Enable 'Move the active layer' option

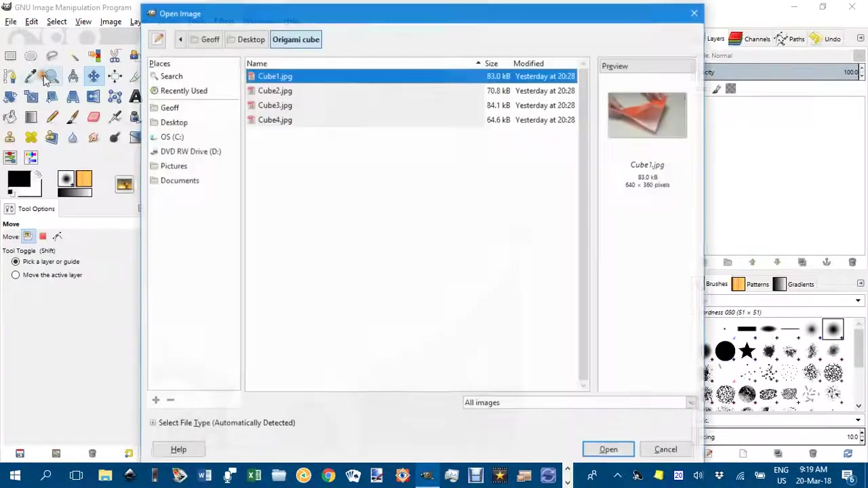click(x=16, y=275)
